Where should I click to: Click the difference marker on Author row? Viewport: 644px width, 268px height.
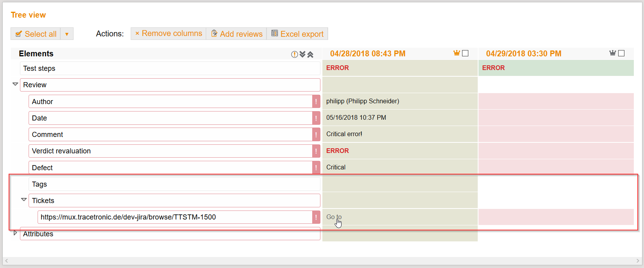click(316, 101)
